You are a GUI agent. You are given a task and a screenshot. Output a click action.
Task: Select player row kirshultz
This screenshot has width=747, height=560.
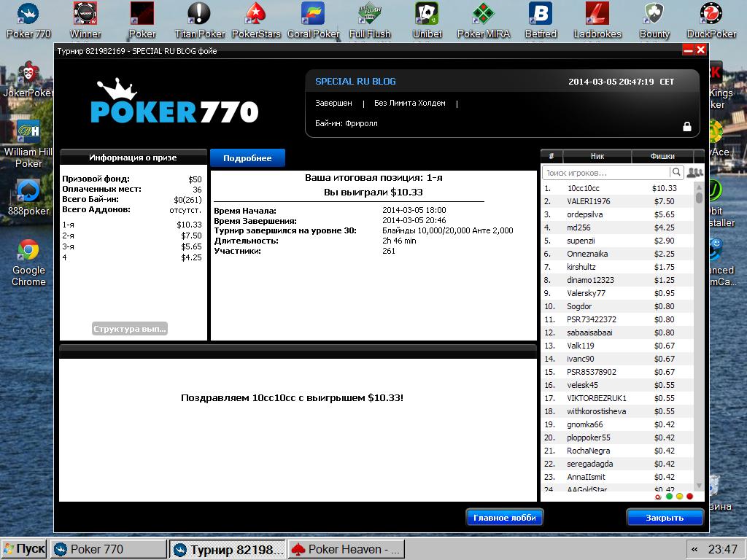[x=618, y=267]
